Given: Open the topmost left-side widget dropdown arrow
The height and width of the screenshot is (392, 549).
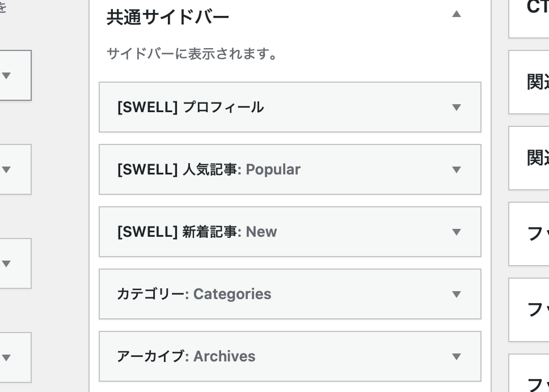Looking at the screenshot, I should point(7,75).
